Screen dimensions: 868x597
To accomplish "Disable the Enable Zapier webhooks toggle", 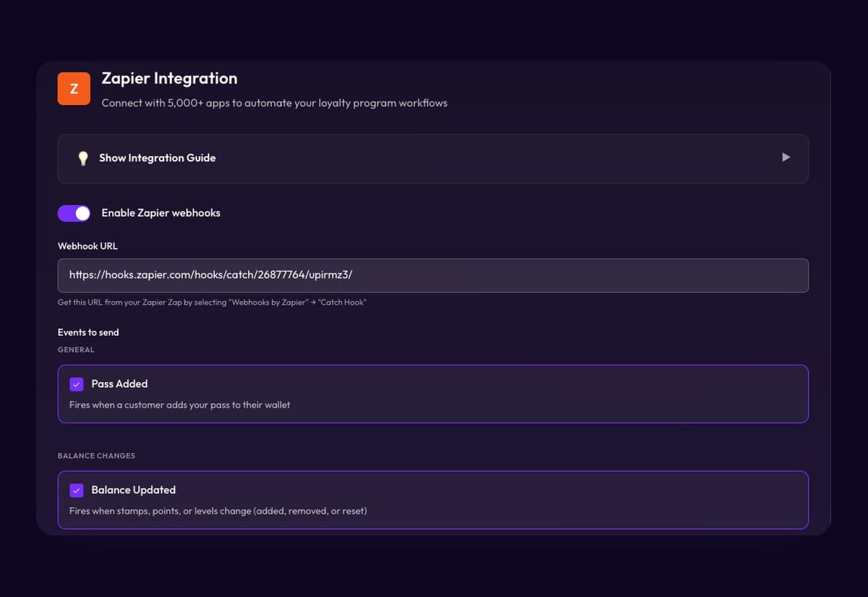I will pos(74,213).
